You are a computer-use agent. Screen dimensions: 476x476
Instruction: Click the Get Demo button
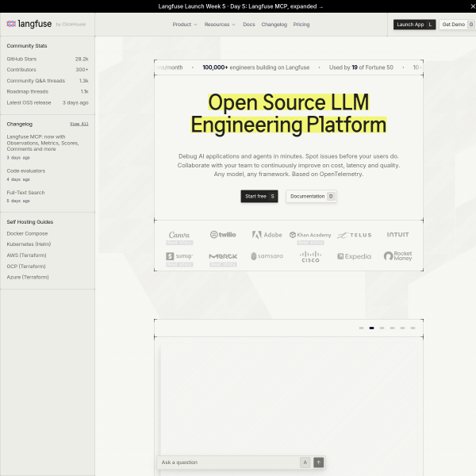click(457, 25)
